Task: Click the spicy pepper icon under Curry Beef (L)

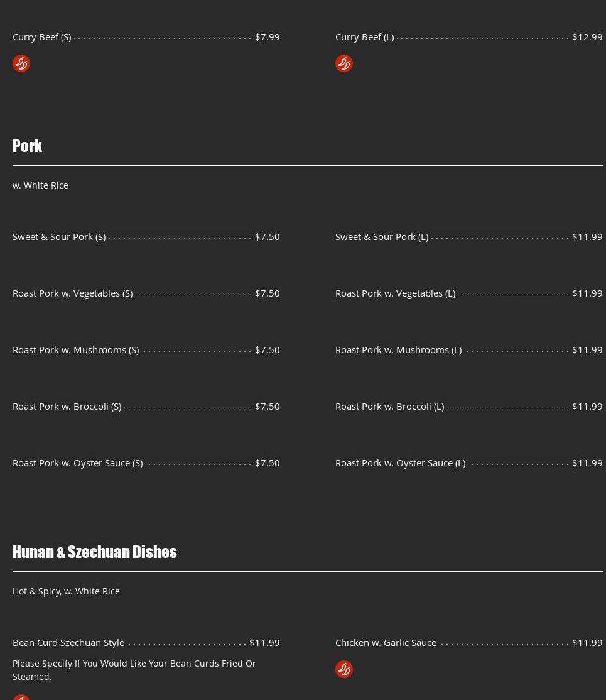Action: 344,63
